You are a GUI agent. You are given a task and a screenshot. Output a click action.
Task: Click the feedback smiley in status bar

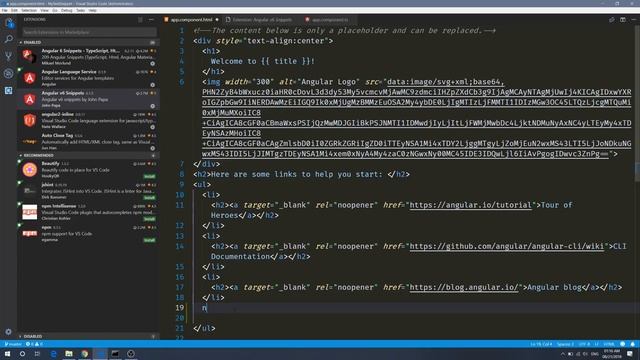(x=622, y=344)
